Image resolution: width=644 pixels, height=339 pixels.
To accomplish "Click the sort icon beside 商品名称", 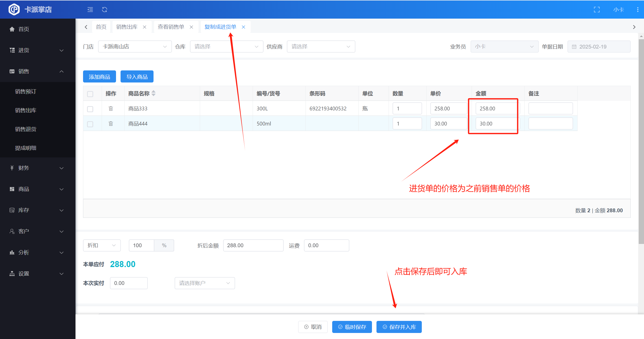I will click(154, 93).
